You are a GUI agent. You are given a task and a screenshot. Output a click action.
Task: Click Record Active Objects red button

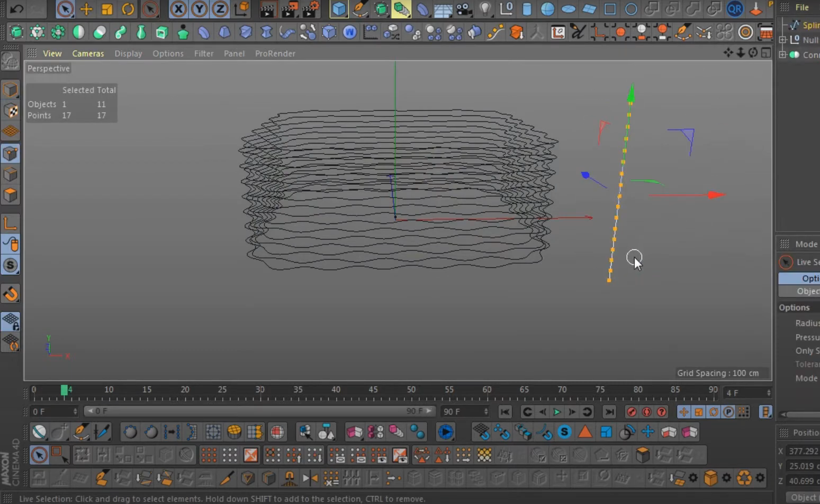click(631, 412)
